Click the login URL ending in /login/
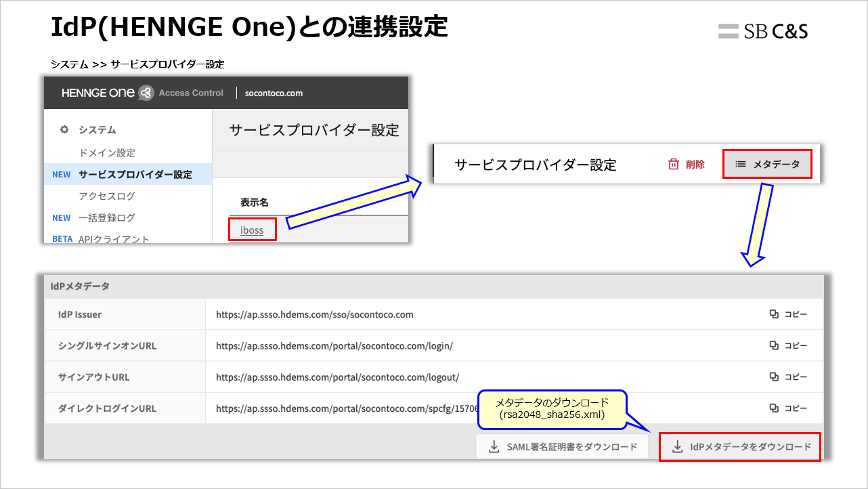Image resolution: width=868 pixels, height=489 pixels. point(334,345)
